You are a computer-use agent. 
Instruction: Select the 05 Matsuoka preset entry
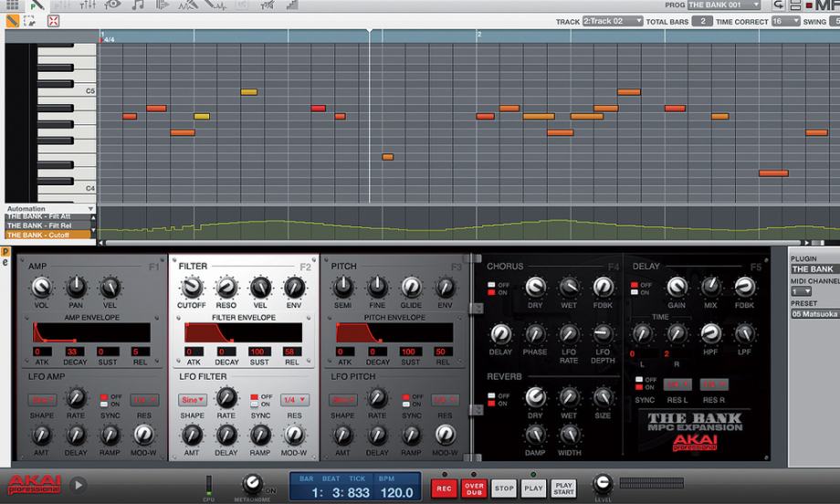coord(814,313)
